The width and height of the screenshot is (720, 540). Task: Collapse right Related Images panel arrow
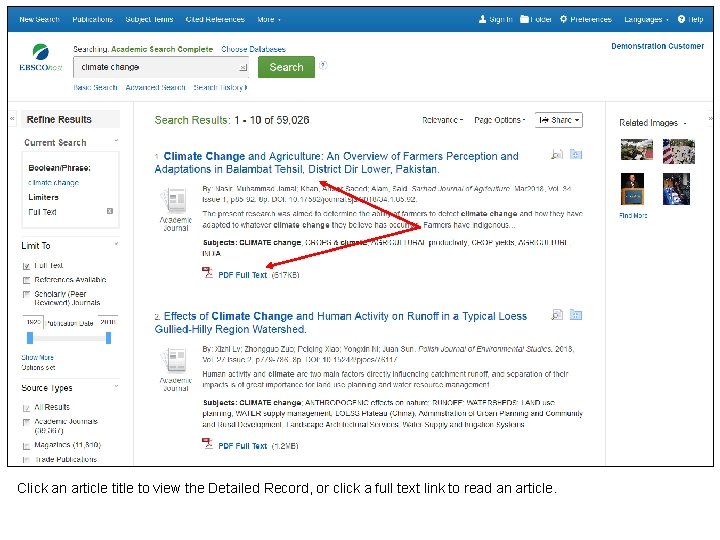click(710, 118)
